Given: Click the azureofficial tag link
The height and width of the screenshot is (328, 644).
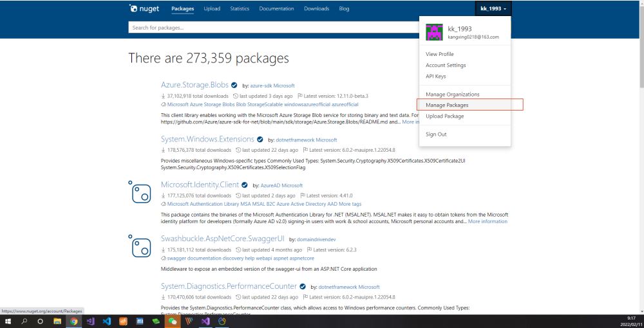Looking at the screenshot, I should (x=345, y=105).
